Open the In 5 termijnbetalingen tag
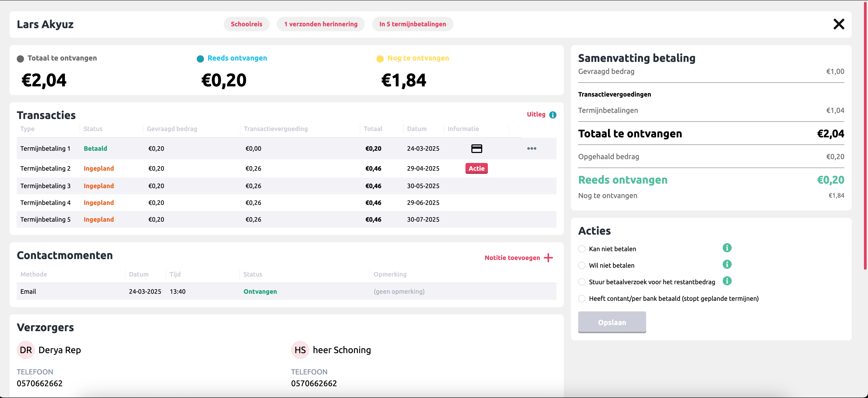This screenshot has width=868, height=398. pos(412,24)
